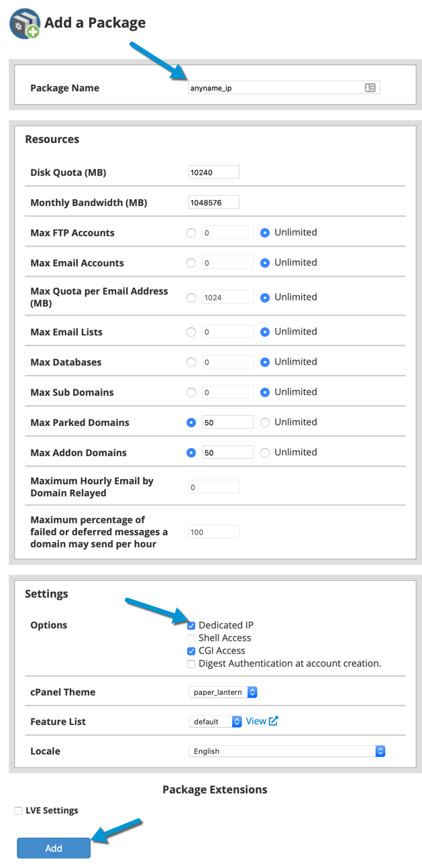Open the cPanel Theme dropdown
Image resolution: width=422 pixels, height=868 pixels.
coord(223,692)
